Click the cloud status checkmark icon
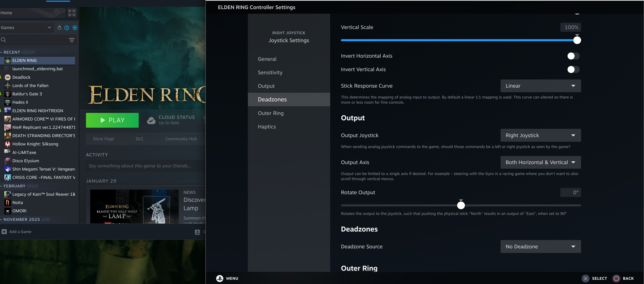Viewport: 644px width, 284px height. tap(151, 120)
